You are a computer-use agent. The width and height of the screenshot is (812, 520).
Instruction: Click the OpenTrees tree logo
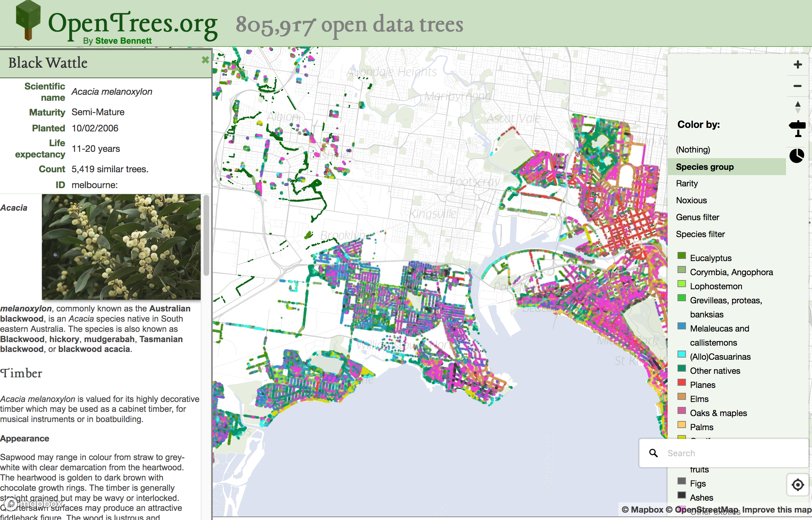coord(28,20)
